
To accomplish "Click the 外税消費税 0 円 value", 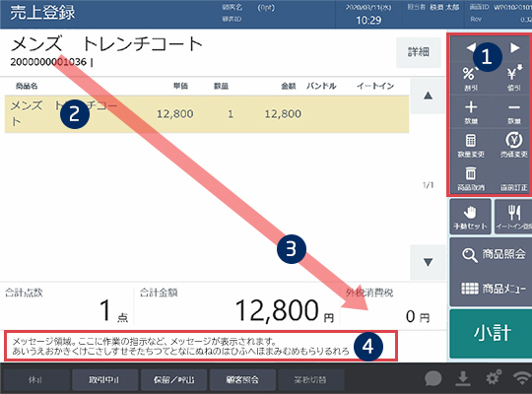I will 418,316.
